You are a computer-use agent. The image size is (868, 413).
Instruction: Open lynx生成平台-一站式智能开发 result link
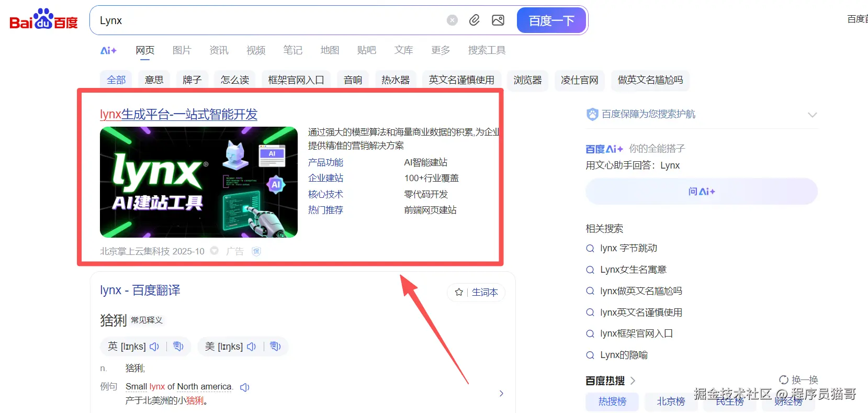click(179, 114)
